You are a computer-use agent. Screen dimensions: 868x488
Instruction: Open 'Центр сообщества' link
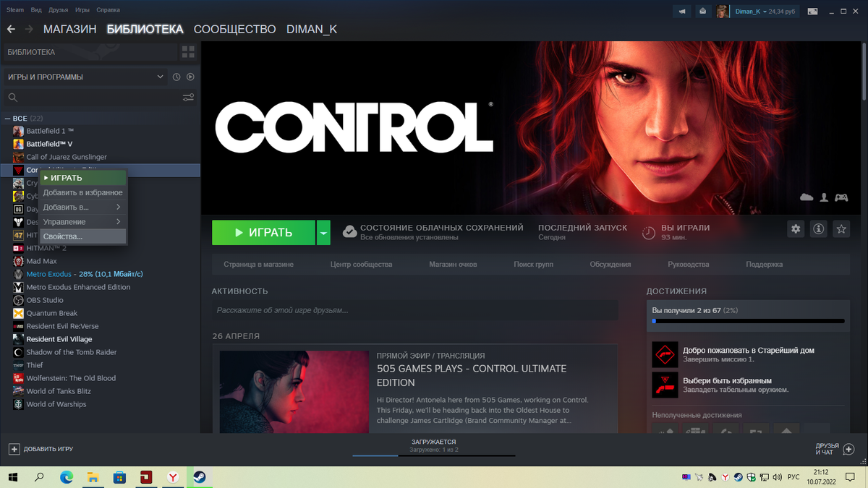pos(361,265)
